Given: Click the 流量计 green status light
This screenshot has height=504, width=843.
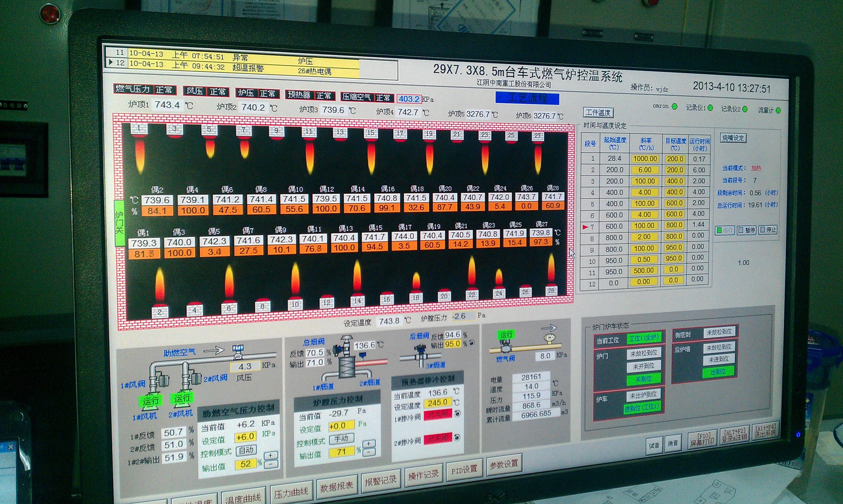Looking at the screenshot, I should (x=778, y=110).
